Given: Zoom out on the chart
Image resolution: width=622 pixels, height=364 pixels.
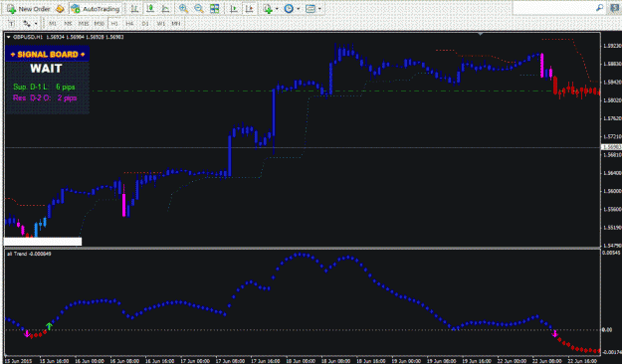Looking at the screenshot, I should (x=199, y=9).
